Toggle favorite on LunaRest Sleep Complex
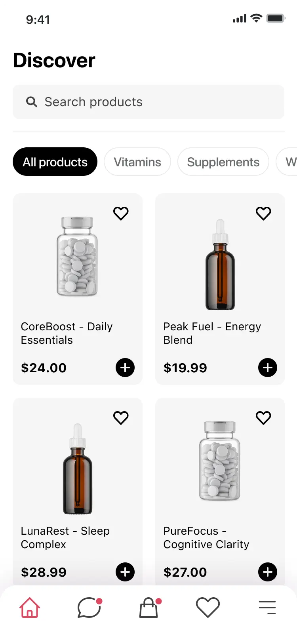This screenshot has height=644, width=297. 121,418
